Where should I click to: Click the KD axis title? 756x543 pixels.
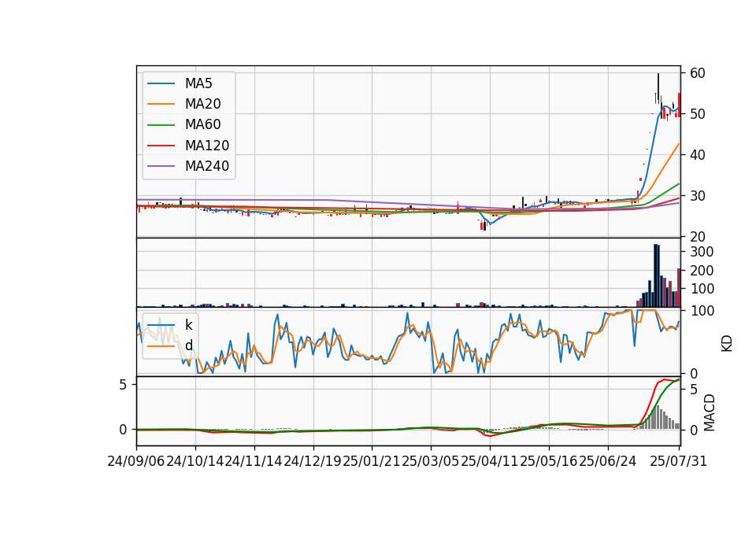coord(727,344)
